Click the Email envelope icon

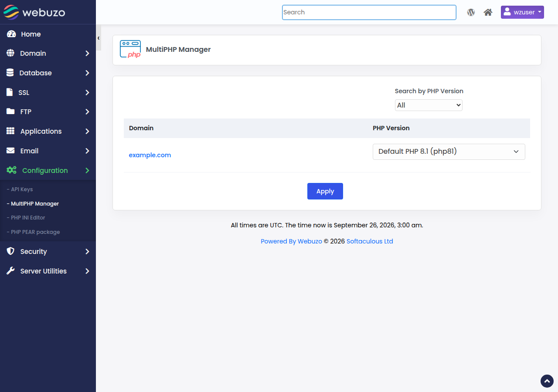click(x=10, y=151)
